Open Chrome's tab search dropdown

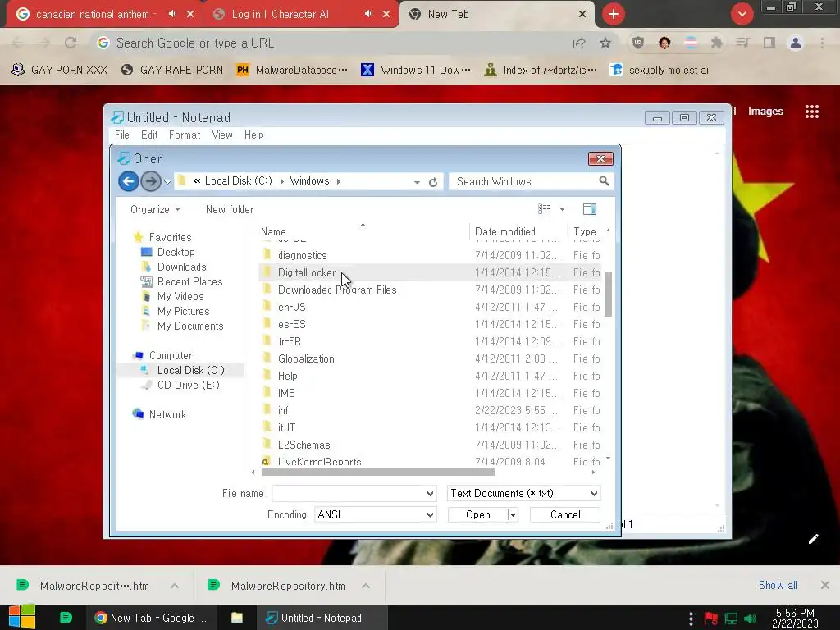742,14
